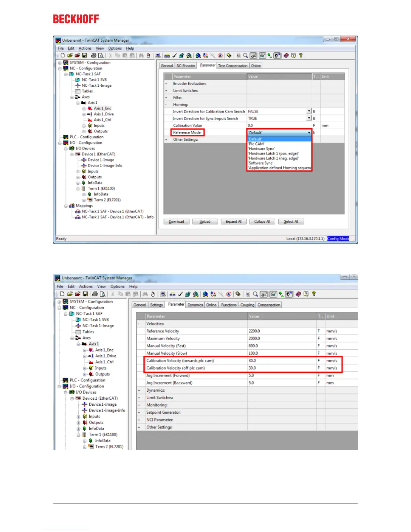Open Options menu in upper window

115,48
